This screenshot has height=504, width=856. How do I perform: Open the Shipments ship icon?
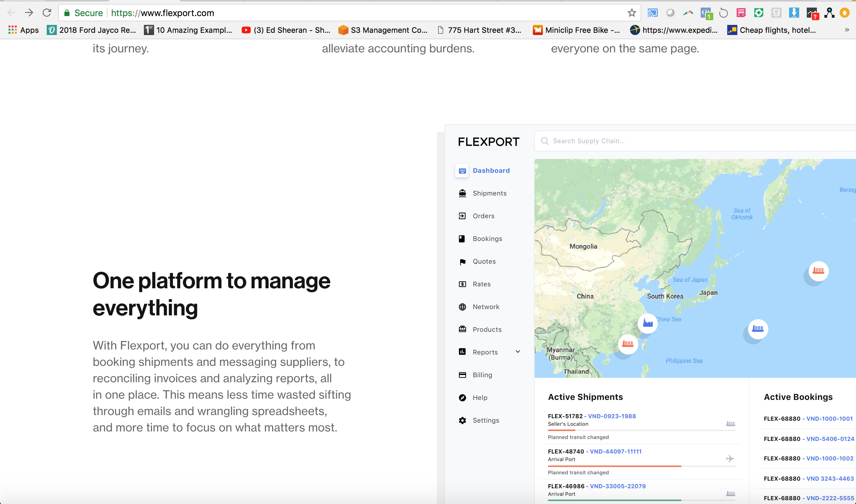click(x=462, y=193)
